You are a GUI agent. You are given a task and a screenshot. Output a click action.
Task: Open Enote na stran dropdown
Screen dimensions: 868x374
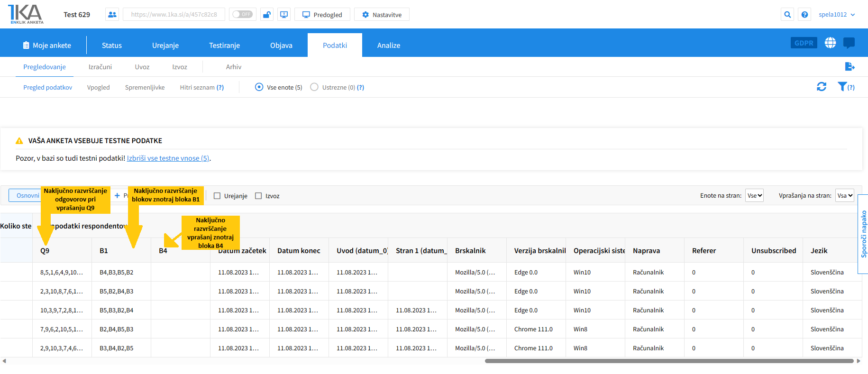[x=754, y=195]
